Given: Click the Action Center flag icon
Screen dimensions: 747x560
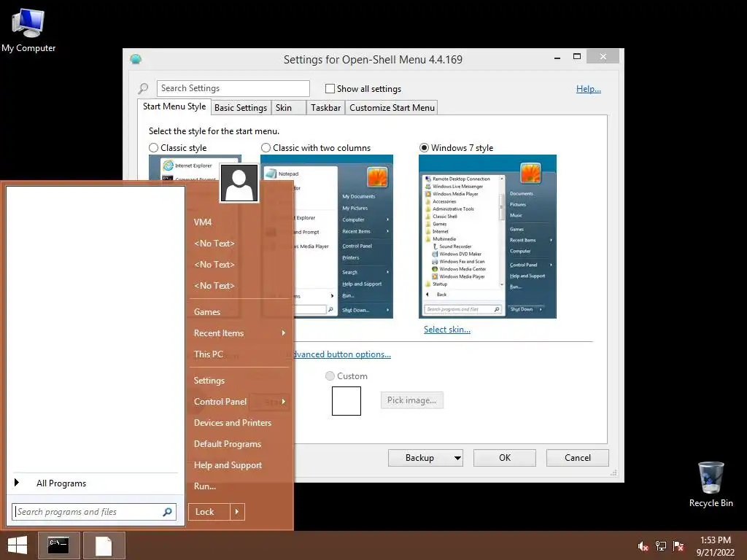Looking at the screenshot, I should pos(678,546).
